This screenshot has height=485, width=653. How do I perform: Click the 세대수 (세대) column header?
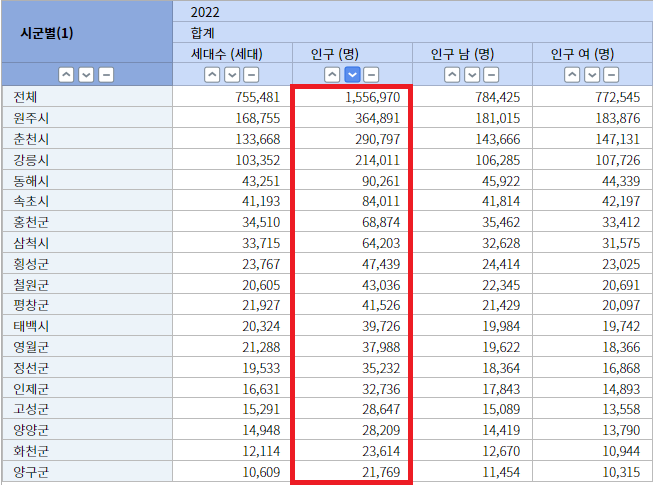coord(232,53)
